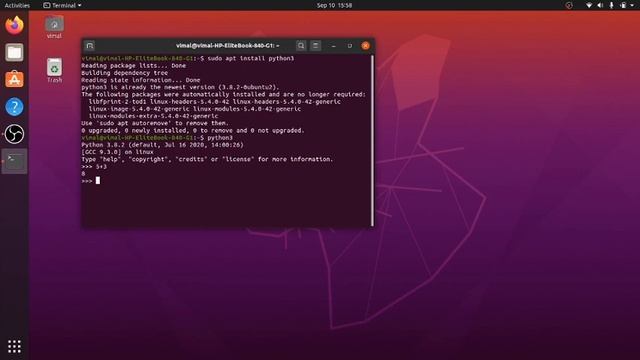This screenshot has height=360, width=640.
Task: Click '0 upgraded, 0 newly installed' line
Action: click(x=193, y=131)
